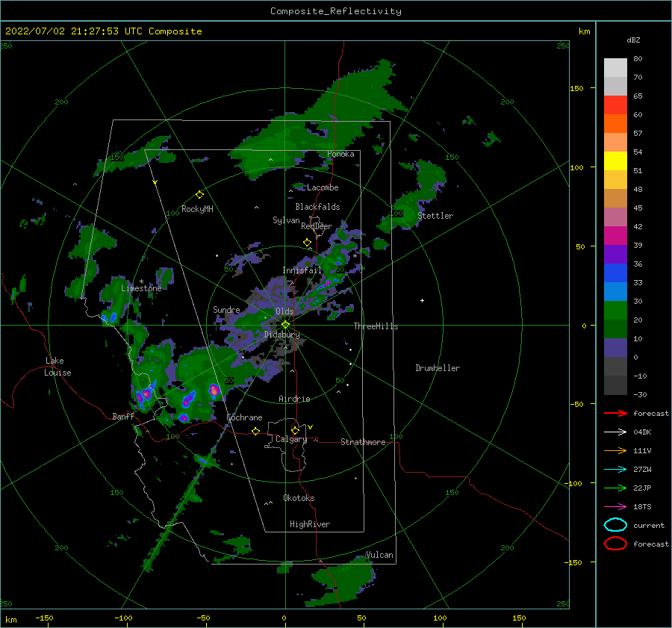The height and width of the screenshot is (628, 672).
Task: Click the Drumheller city label
Action: tap(438, 368)
